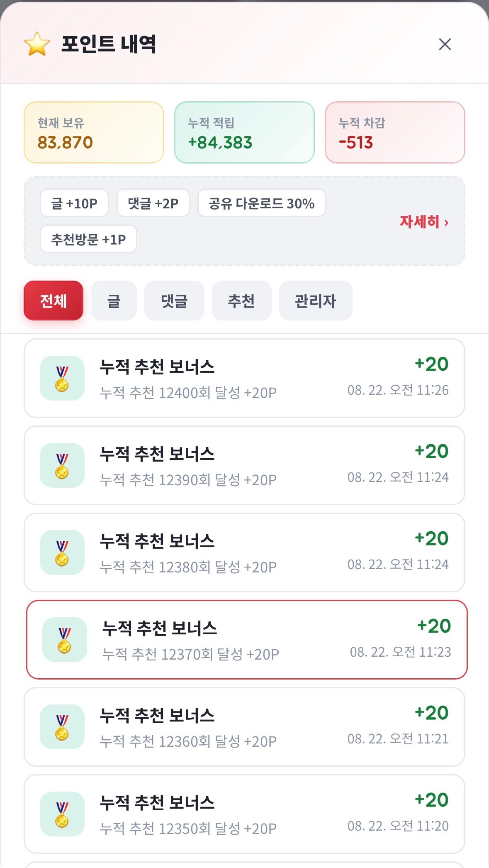Viewport: 489px width, 868px height.
Task: Show only 추천 point history
Action: click(241, 301)
